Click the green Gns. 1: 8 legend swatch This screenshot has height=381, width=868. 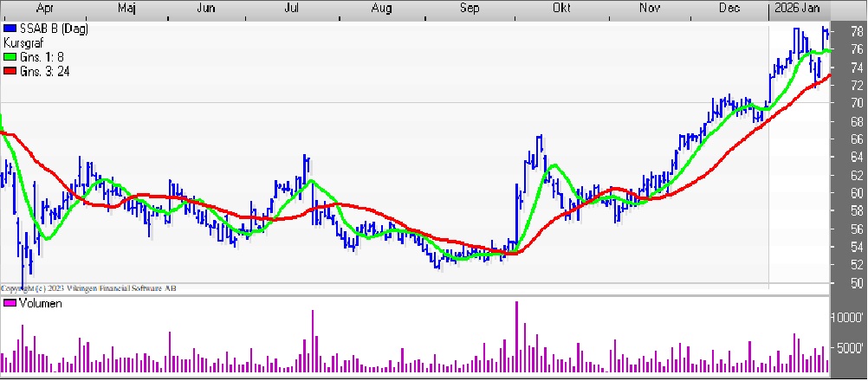click(9, 57)
